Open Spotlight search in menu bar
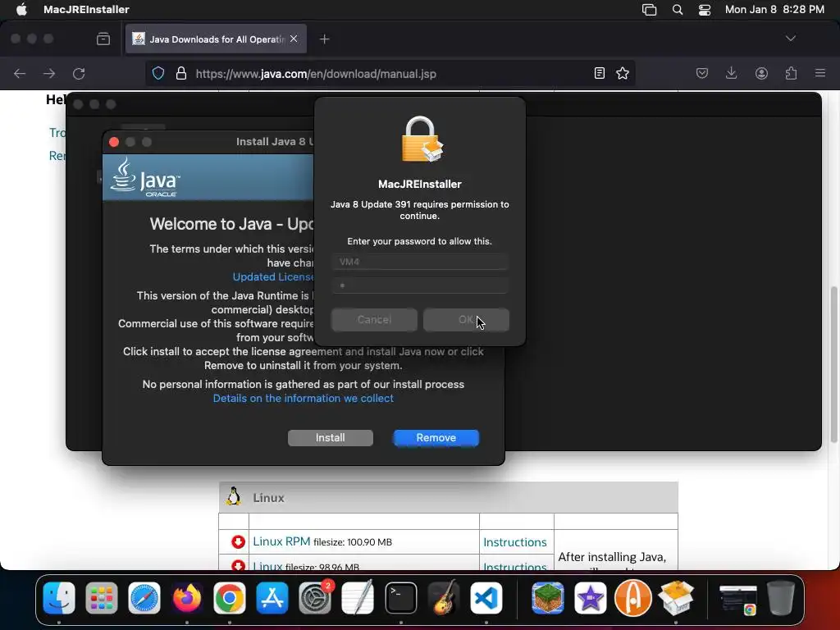 677,10
